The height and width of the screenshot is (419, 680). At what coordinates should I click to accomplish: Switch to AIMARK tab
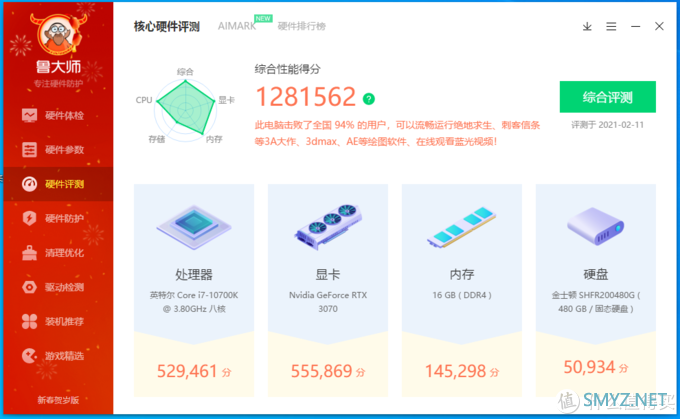tap(237, 26)
